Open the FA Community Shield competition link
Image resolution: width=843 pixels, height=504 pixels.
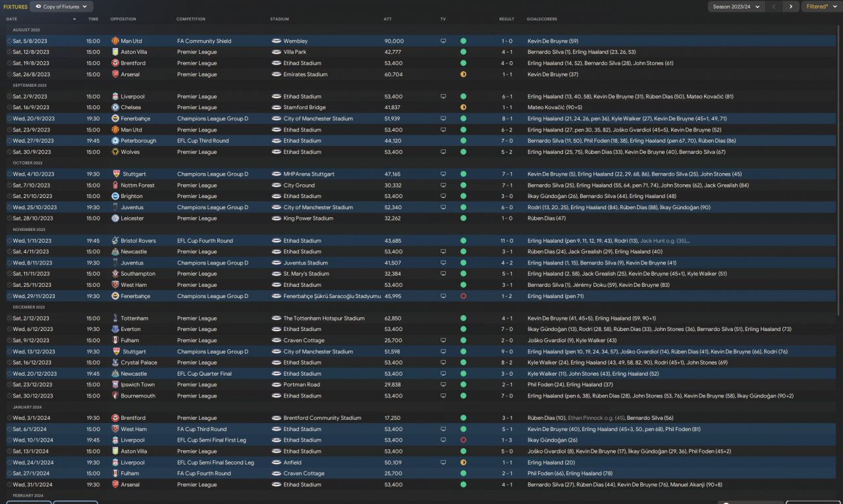pos(205,41)
